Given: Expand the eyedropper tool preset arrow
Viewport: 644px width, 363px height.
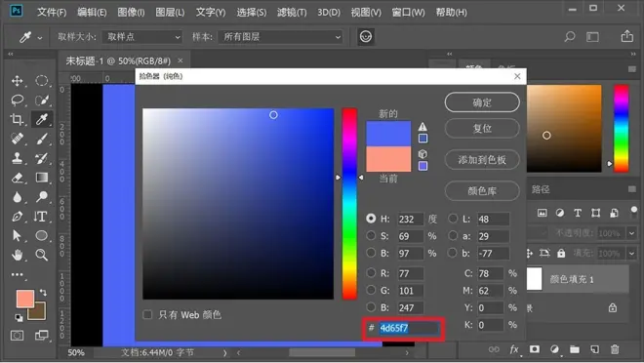Looking at the screenshot, I should coord(40,38).
